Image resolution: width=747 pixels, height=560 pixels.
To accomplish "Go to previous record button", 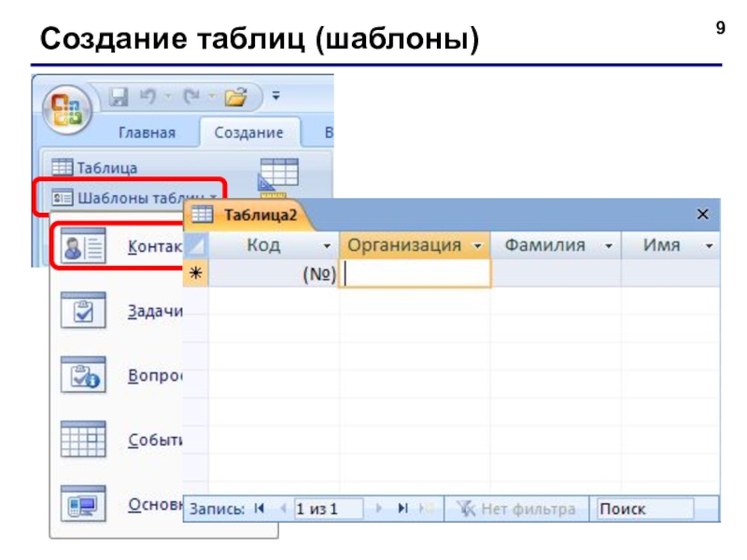I will pyautogui.click(x=283, y=509).
